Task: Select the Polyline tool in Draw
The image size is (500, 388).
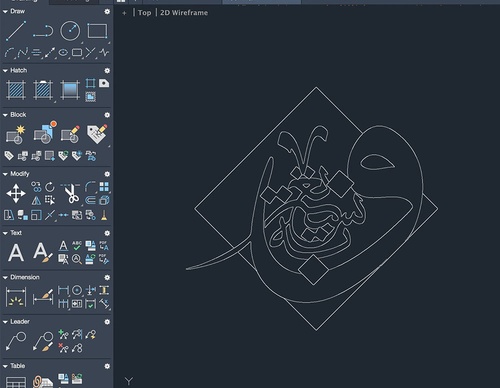Action: (43, 31)
